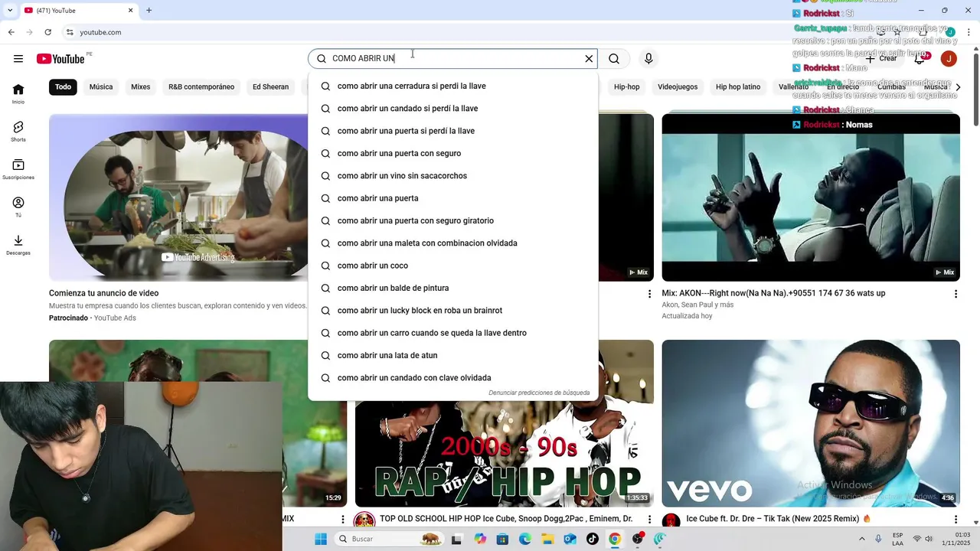This screenshot has height=551, width=980.
Task: Choose suggestion 'como abrir una puerta con seguro giratorio'
Action: coord(453,221)
